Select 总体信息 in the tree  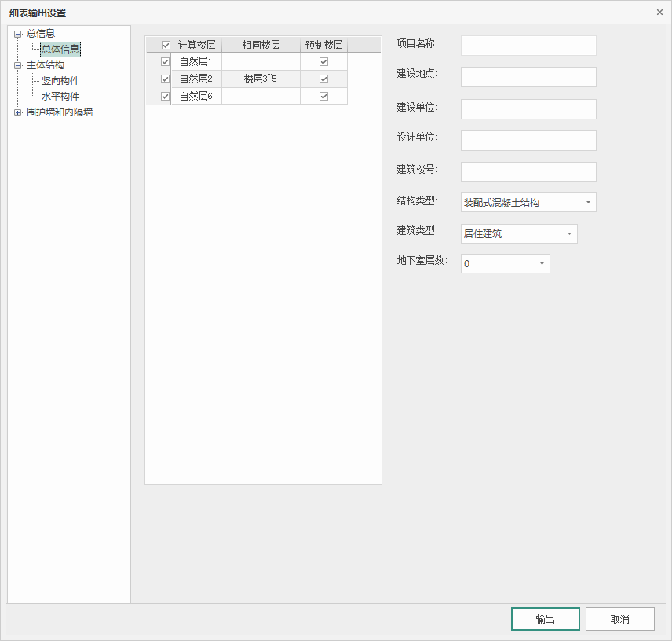point(60,49)
